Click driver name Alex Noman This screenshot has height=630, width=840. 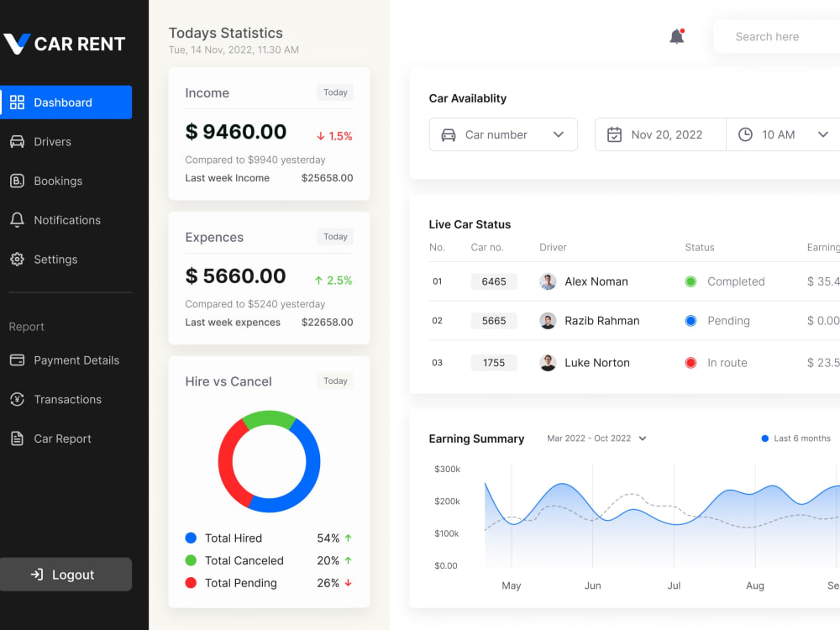click(x=596, y=281)
